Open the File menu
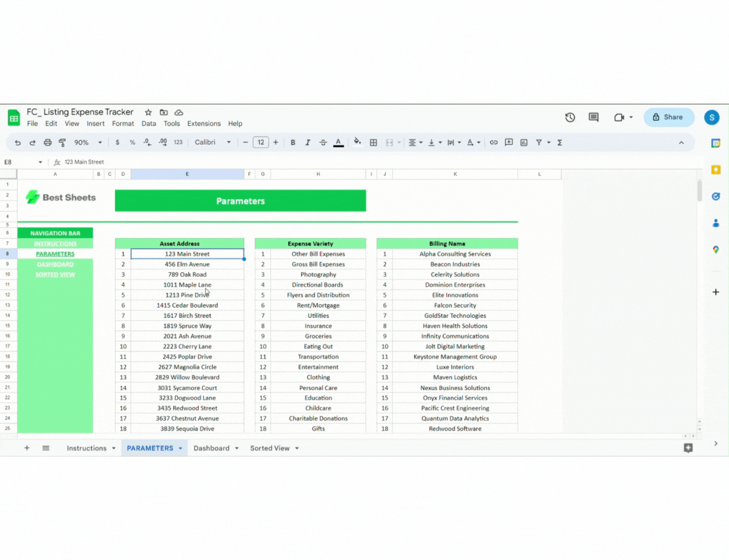 [x=32, y=123]
